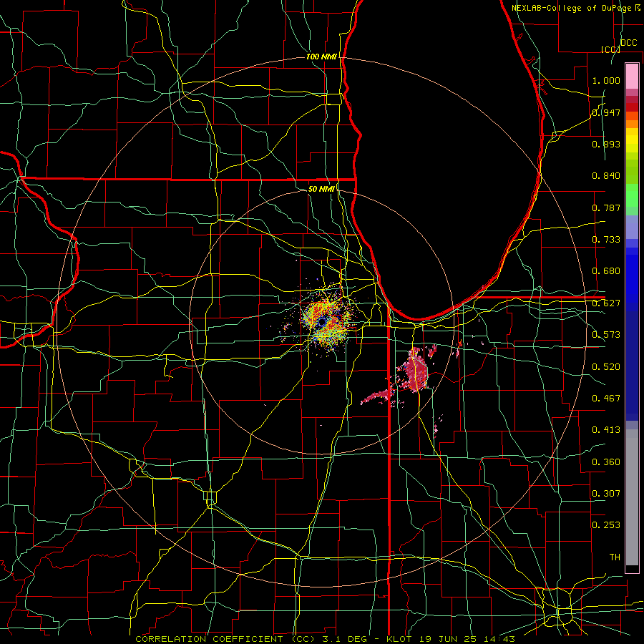Click the "14:43" time stamp
644x644 pixels.
coord(499,639)
